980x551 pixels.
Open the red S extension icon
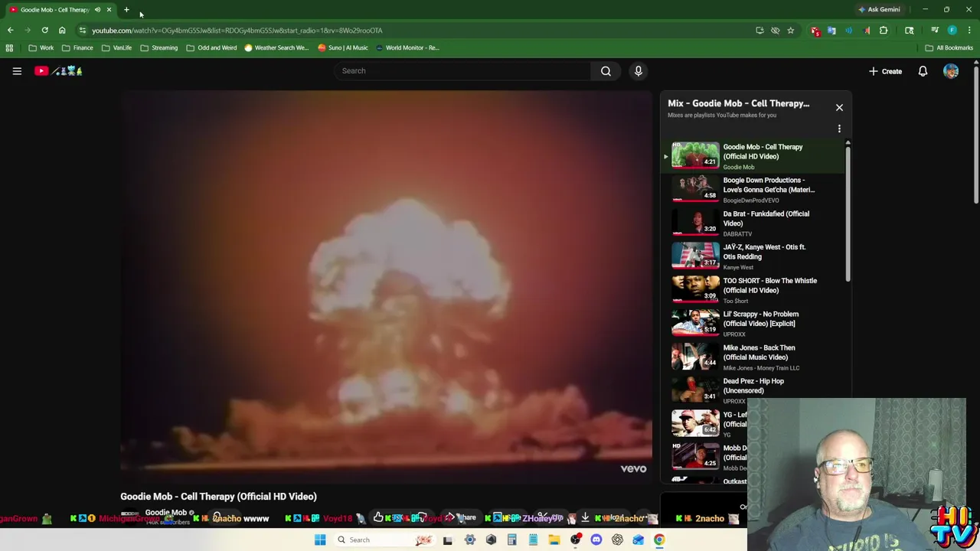tap(815, 31)
